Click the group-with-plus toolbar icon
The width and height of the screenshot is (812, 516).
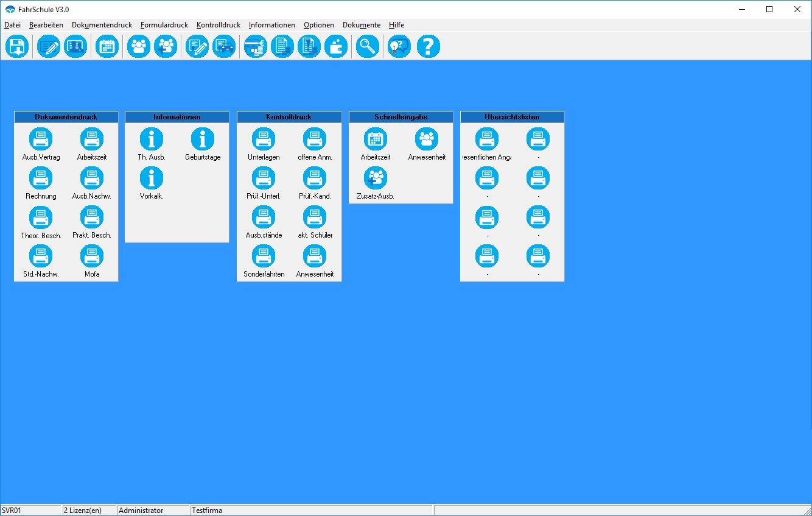(x=166, y=46)
